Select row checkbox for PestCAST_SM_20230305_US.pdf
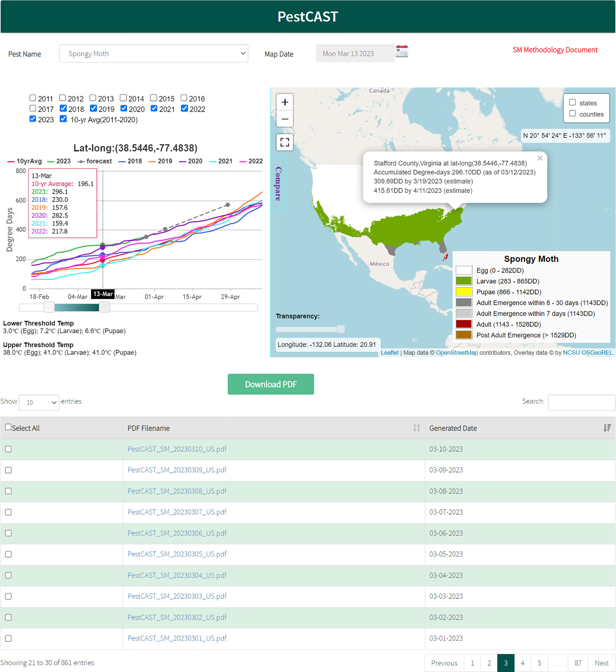Screen dimensions: 616x672 [8, 554]
